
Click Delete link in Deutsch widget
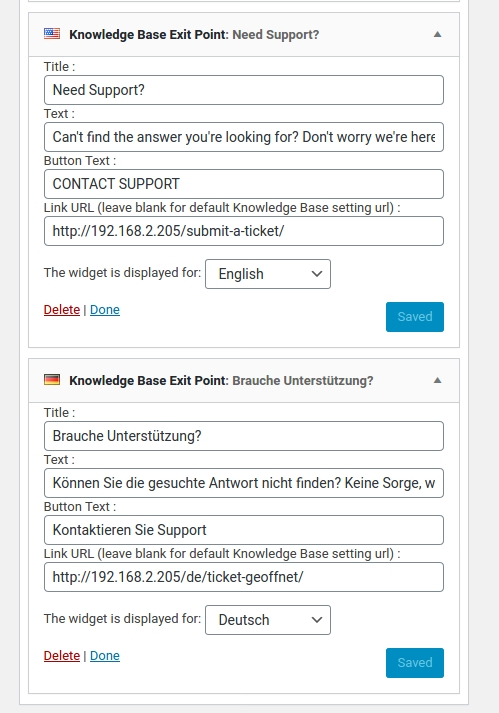[62, 656]
